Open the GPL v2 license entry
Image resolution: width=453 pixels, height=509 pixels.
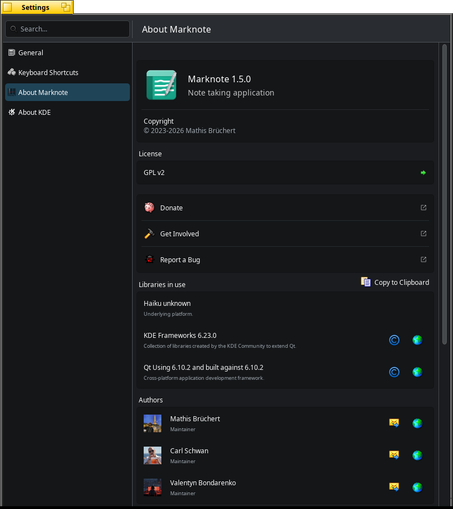point(285,173)
